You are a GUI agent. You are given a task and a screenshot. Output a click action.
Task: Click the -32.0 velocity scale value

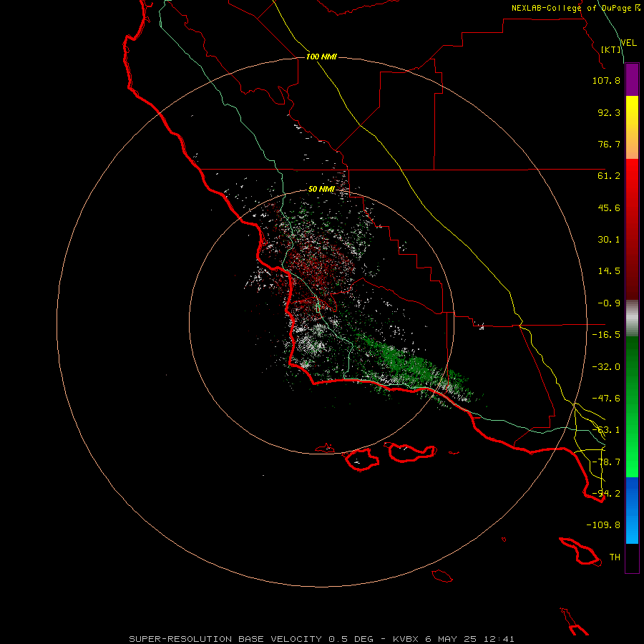click(x=606, y=367)
